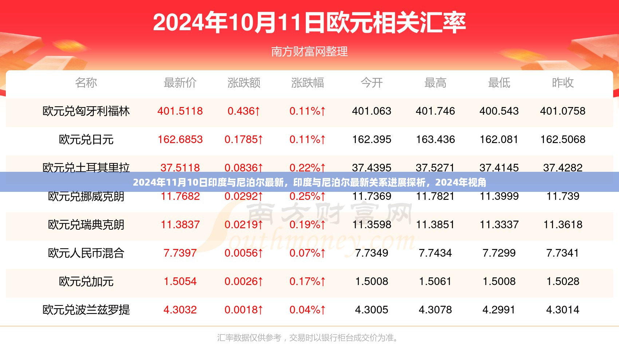Click the row name 欧元兑瑞典克朗
Image resolution: width=619 pixels, height=364 pixels.
[86, 225]
